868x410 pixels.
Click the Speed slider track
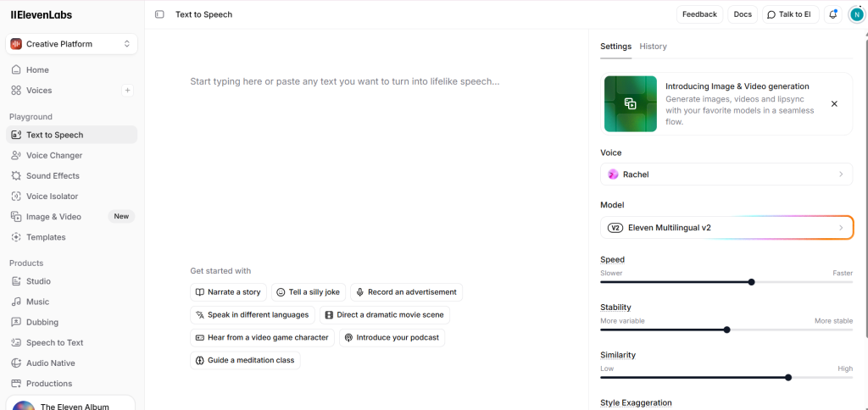[678, 282]
